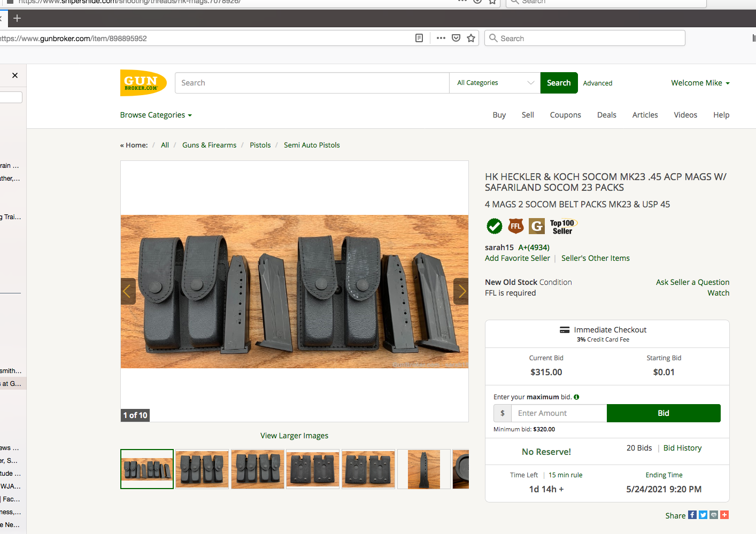The image size is (756, 534).
Task: Open page actions three-dot menu
Action: point(441,38)
